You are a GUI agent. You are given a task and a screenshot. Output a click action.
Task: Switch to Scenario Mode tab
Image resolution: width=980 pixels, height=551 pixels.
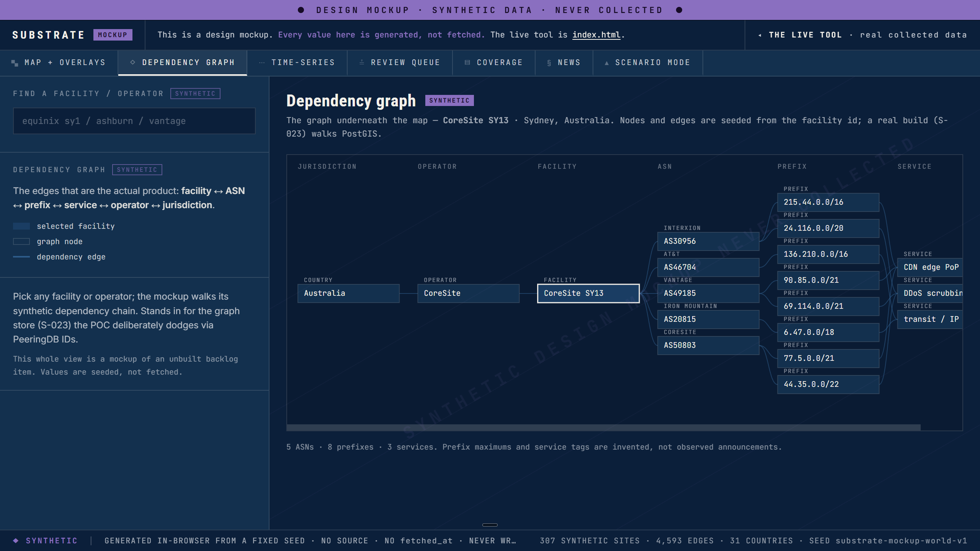(648, 63)
